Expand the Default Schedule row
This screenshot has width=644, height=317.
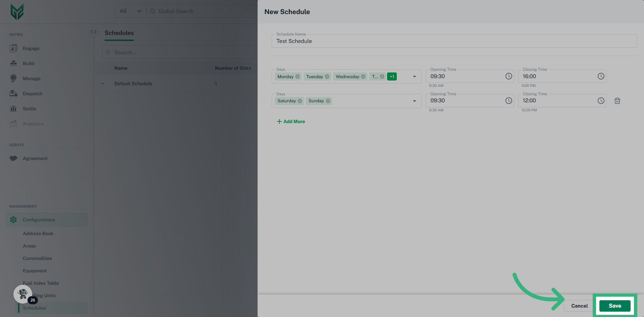click(102, 84)
